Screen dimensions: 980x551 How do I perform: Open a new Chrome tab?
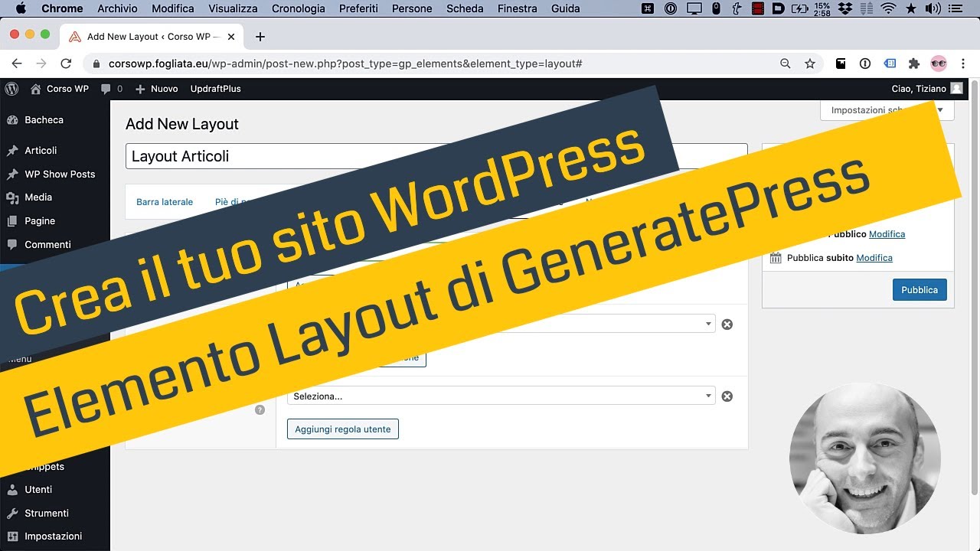tap(260, 37)
